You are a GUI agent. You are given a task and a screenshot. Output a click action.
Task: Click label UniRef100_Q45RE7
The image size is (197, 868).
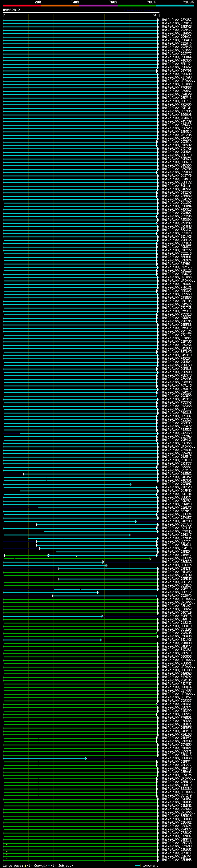pos(177,555)
